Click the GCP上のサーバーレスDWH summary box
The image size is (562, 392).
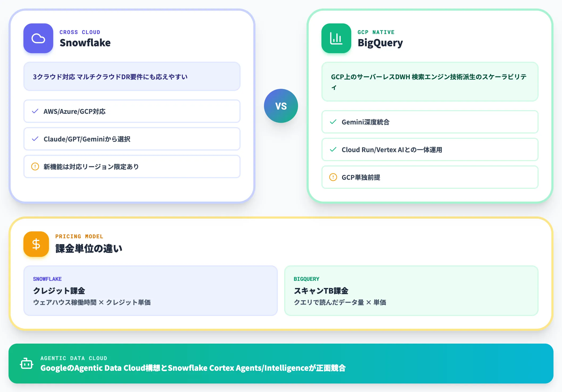pyautogui.click(x=430, y=82)
